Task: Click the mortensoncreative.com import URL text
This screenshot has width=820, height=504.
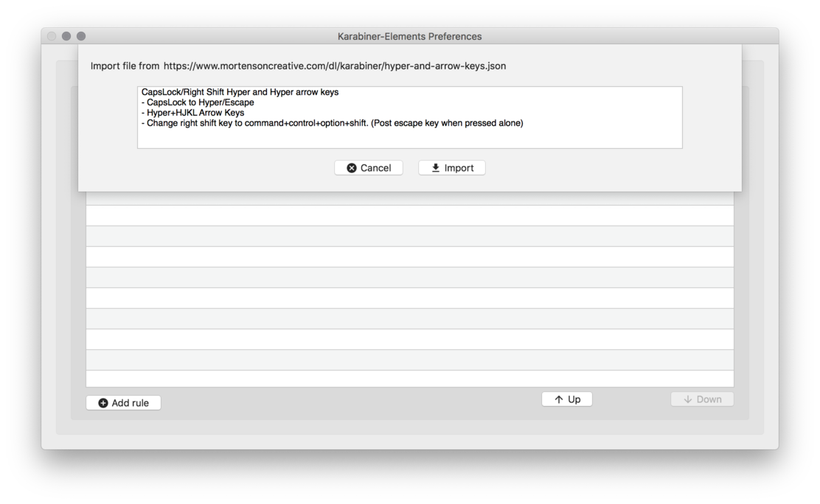Action: 335,66
